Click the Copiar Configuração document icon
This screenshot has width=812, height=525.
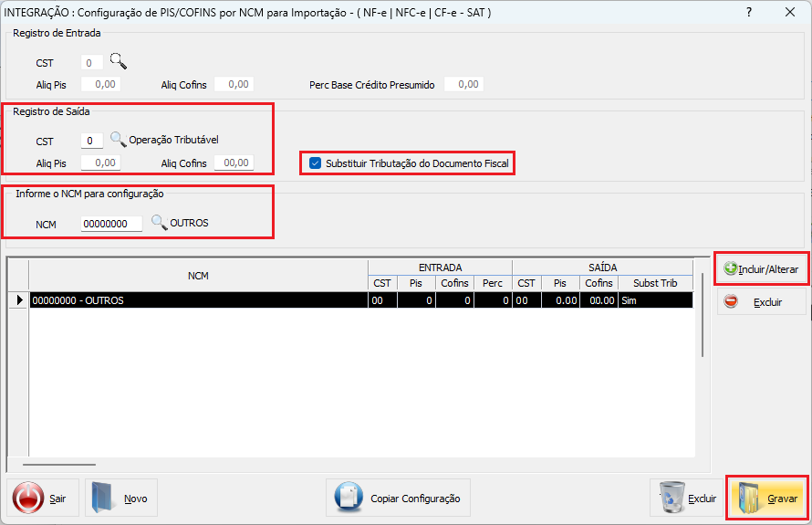coord(349,498)
